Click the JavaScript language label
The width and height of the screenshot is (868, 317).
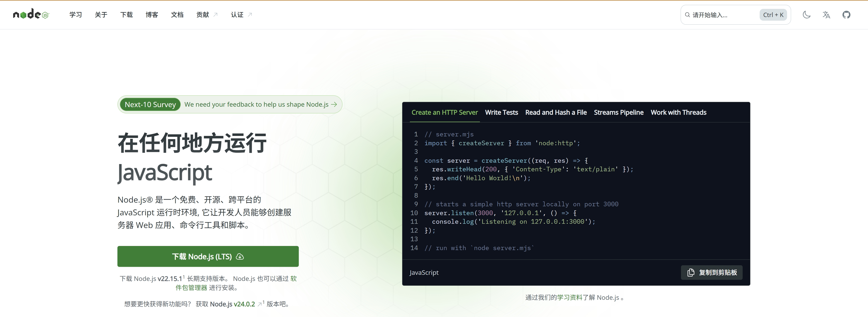click(424, 273)
